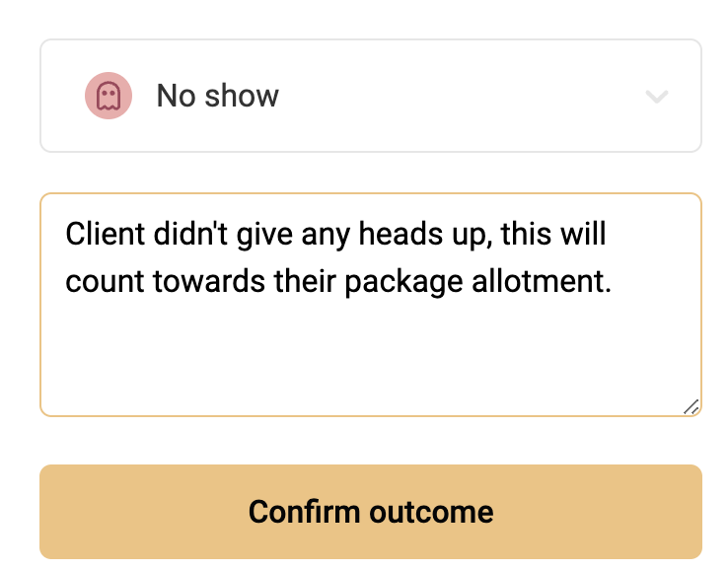Screen dimensions: 728x570
Task: Place cursor on the word "Client"
Action: [x=105, y=234]
